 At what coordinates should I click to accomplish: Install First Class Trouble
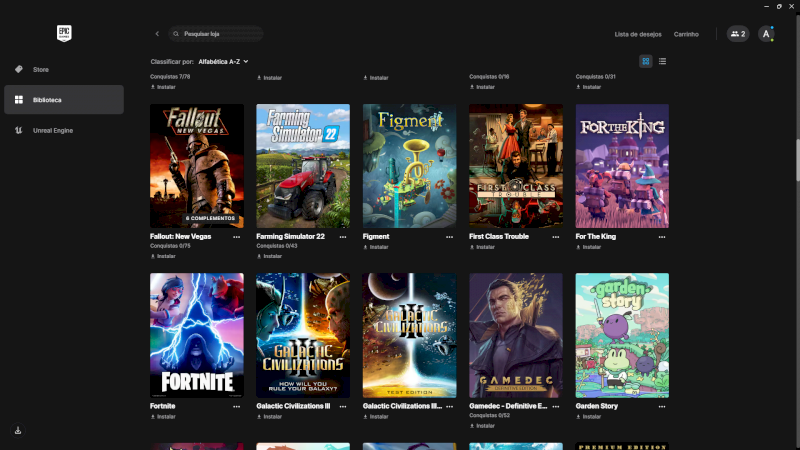pyautogui.click(x=482, y=247)
